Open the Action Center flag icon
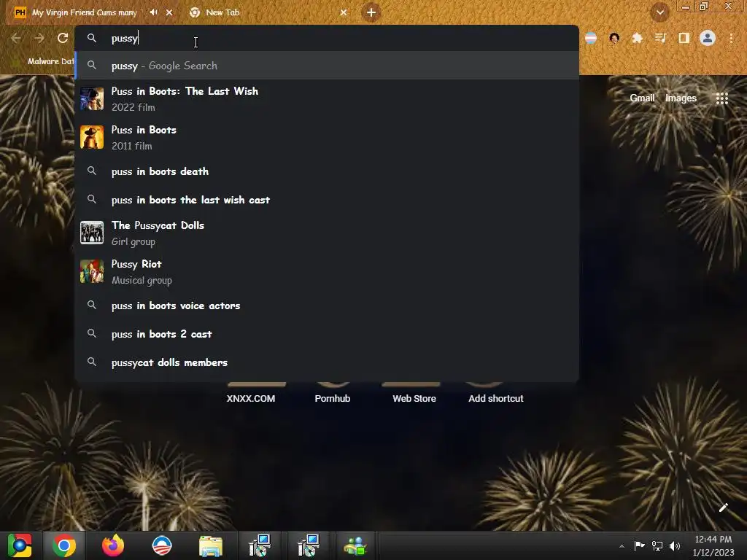 click(639, 545)
